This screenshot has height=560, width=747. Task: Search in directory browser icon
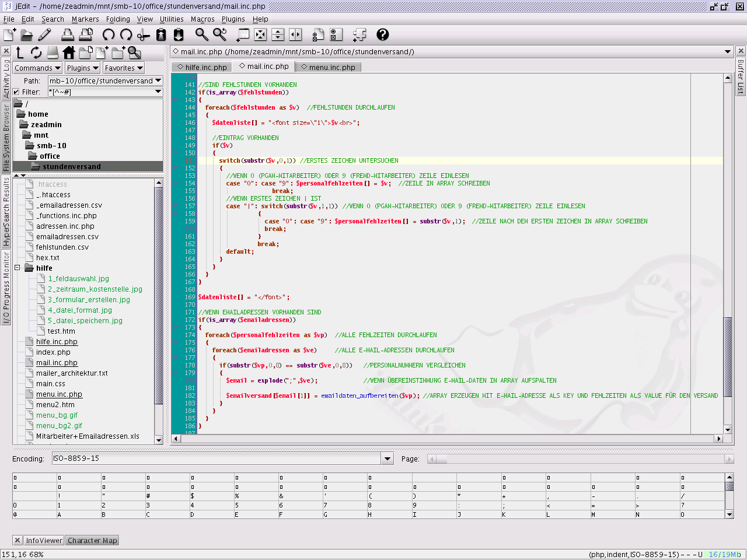[135, 53]
